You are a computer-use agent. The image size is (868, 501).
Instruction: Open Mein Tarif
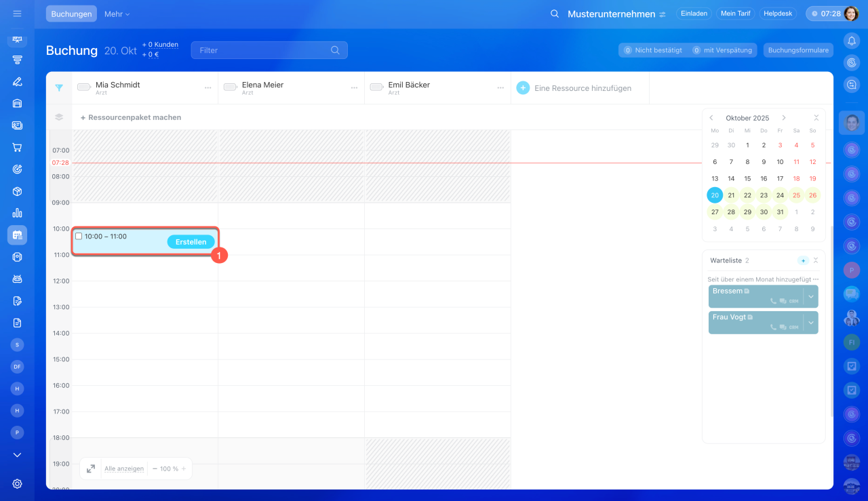pos(736,14)
